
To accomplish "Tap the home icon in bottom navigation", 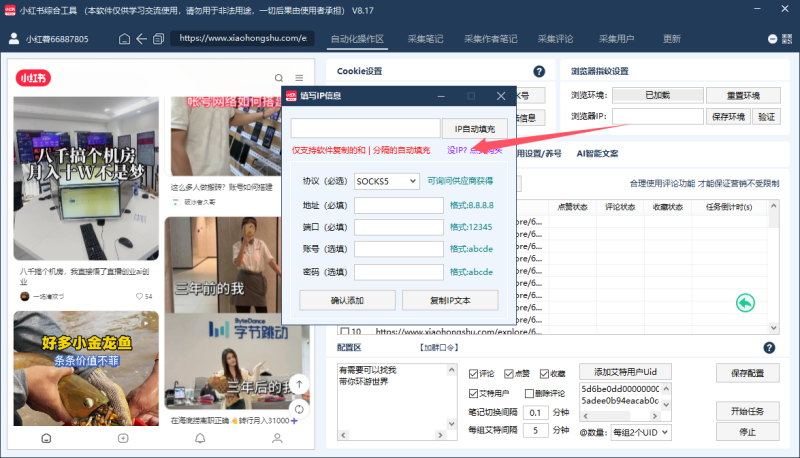I will [x=46, y=438].
